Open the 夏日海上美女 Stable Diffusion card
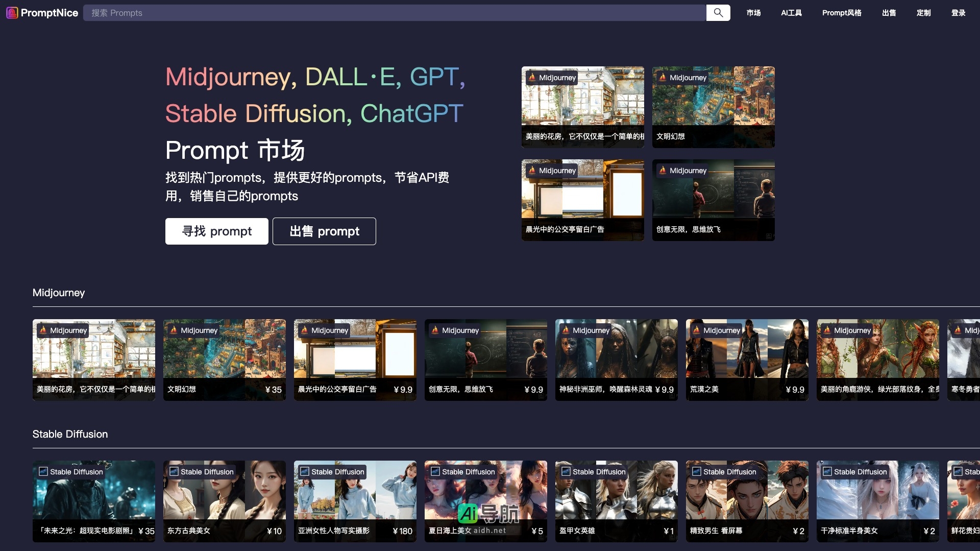The image size is (980, 551). (x=485, y=501)
